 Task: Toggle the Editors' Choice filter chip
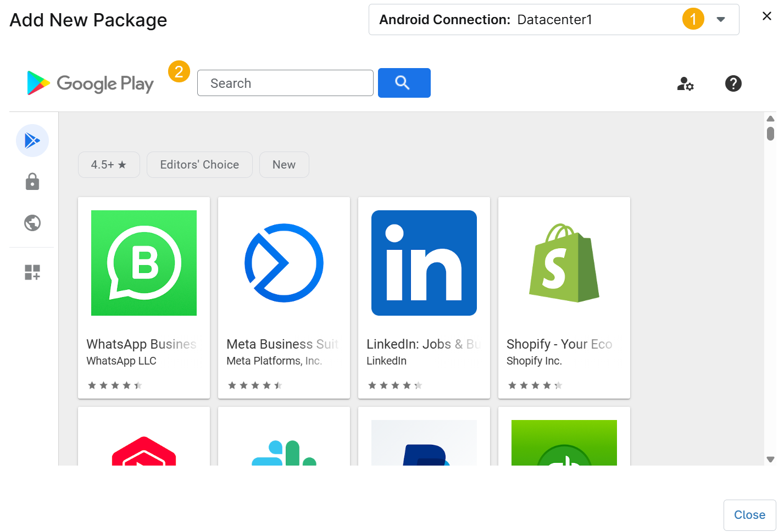(199, 165)
